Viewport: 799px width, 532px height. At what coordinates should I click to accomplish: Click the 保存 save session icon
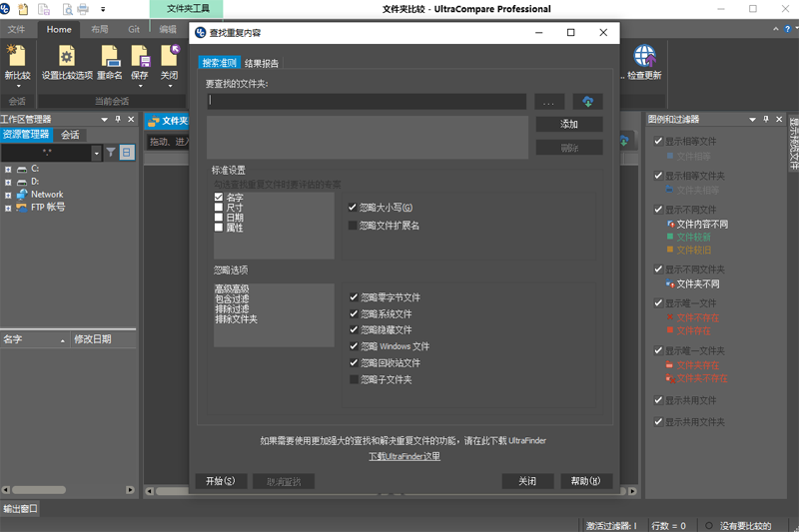click(x=140, y=56)
